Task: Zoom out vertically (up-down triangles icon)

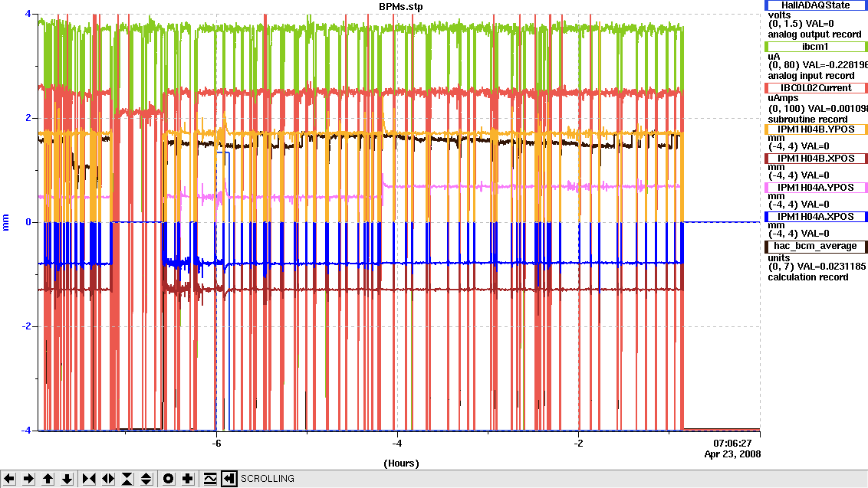Action: tap(146, 479)
